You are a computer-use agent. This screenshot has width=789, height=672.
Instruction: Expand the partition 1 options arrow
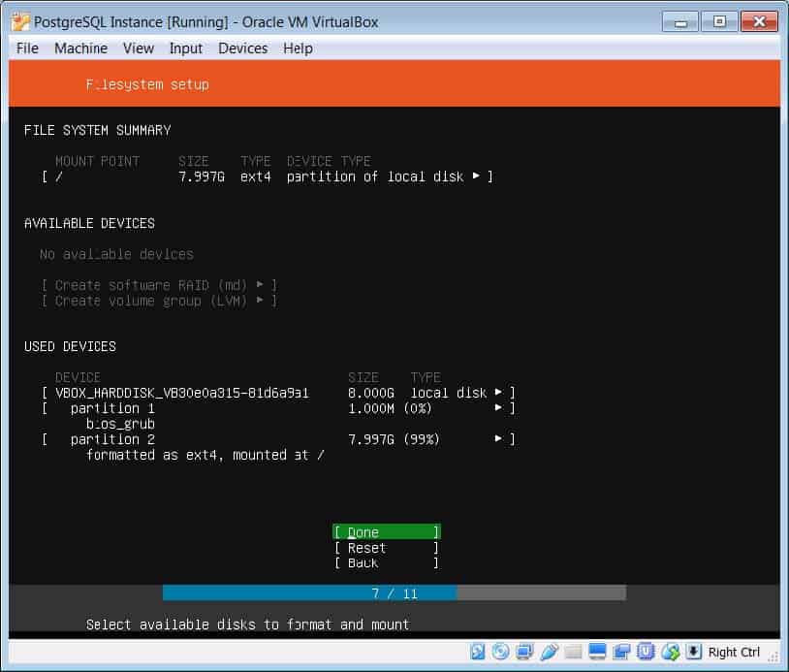[x=498, y=407]
